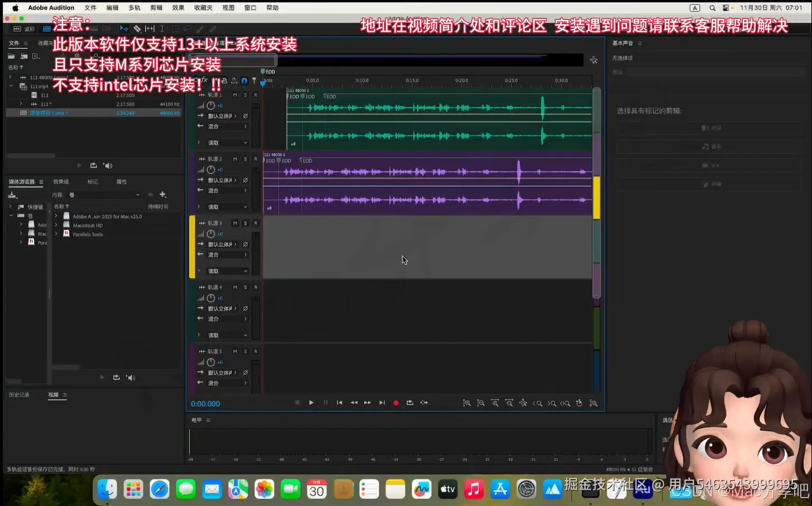Arm track 轨道 4 for record

[x=256, y=288]
